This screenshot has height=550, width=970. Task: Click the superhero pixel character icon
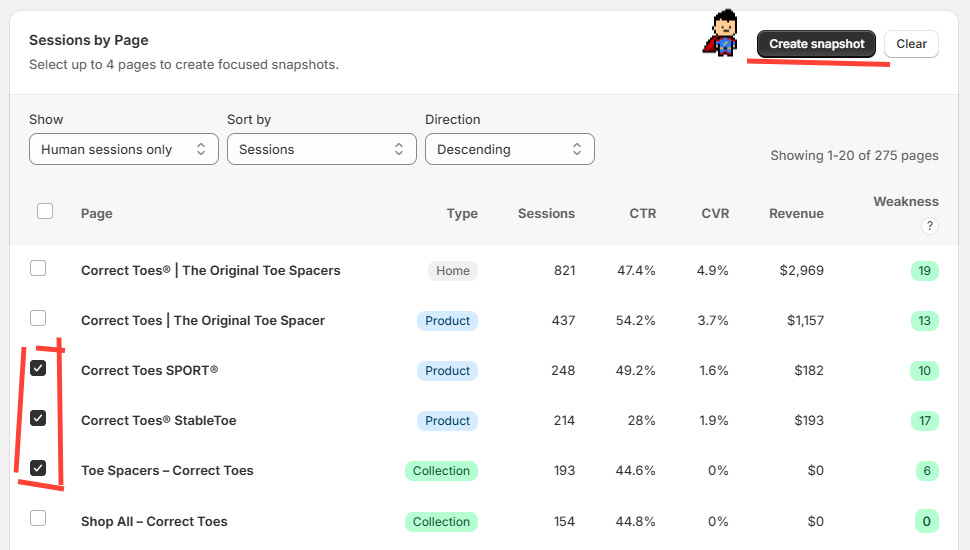pos(722,33)
